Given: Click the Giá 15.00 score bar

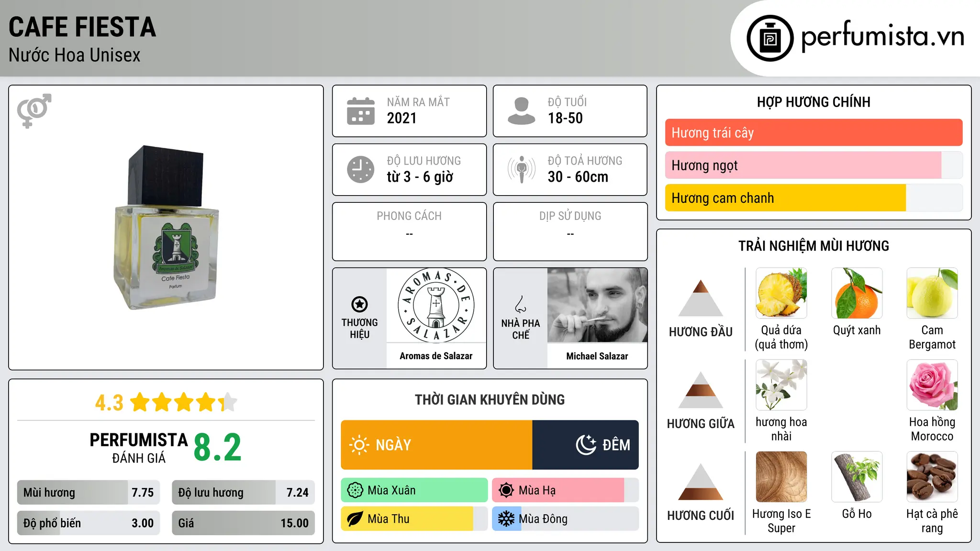Looking at the screenshot, I should click(x=243, y=523).
